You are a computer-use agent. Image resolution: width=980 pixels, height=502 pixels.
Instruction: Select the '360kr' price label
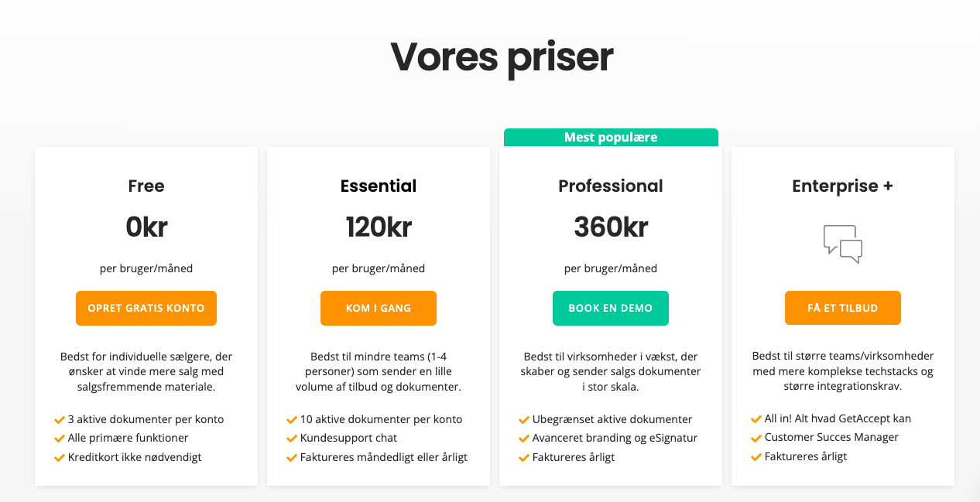click(x=610, y=227)
